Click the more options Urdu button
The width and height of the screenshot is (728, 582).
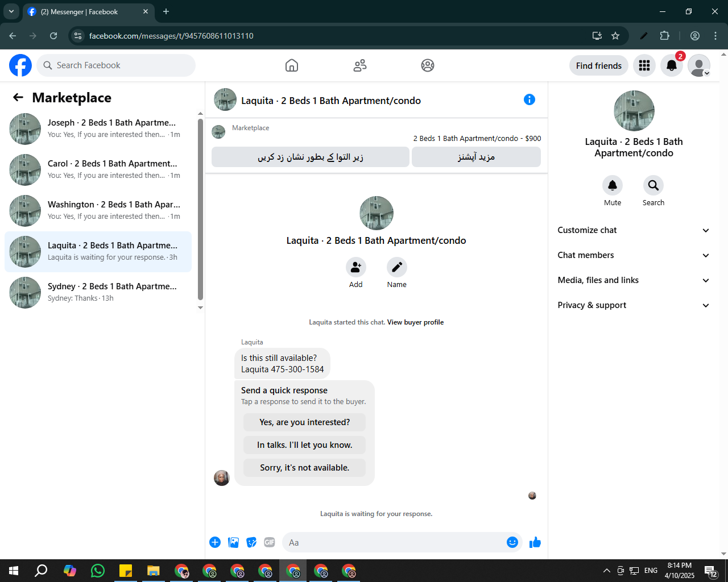point(476,157)
